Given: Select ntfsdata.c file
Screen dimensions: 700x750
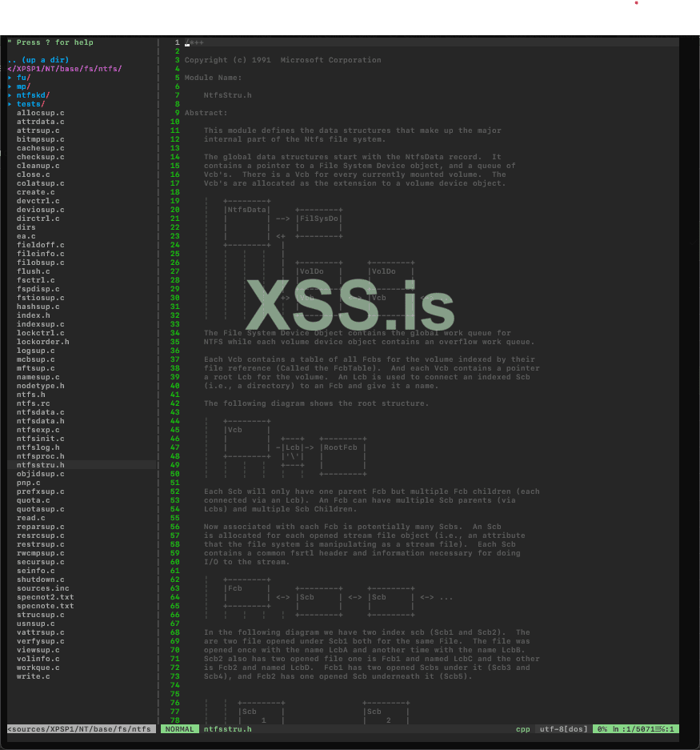Looking at the screenshot, I should pos(41,412).
